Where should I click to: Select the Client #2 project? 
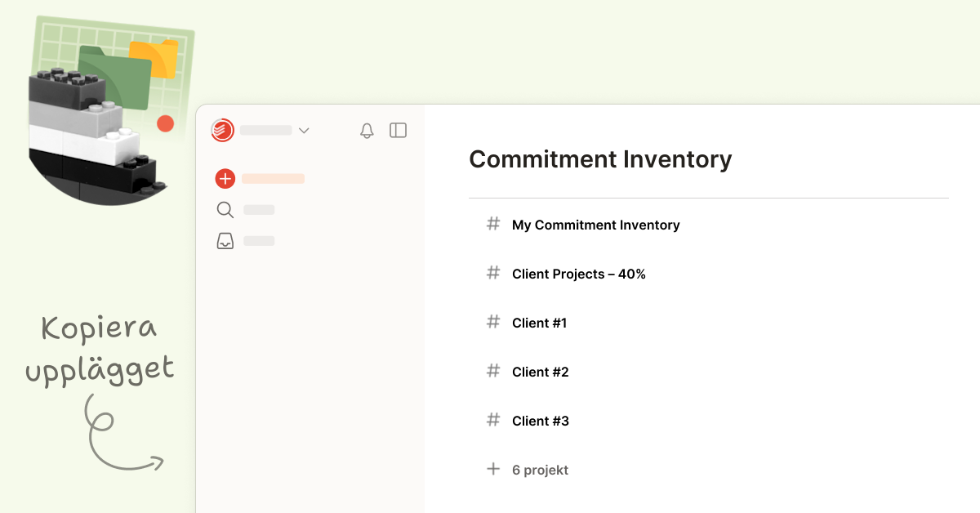coord(540,372)
